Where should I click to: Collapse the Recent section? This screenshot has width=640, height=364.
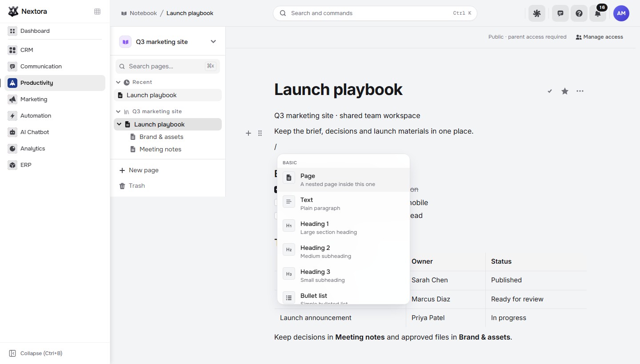coord(118,82)
